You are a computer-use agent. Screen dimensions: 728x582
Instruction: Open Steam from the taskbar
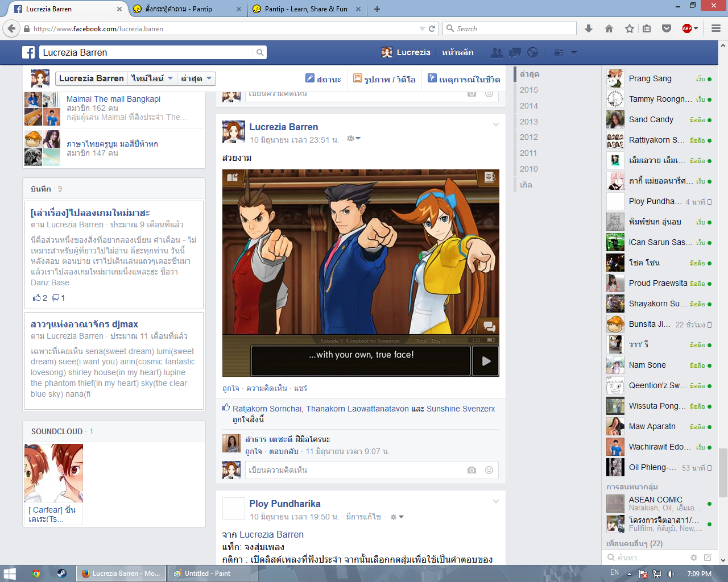point(61,573)
